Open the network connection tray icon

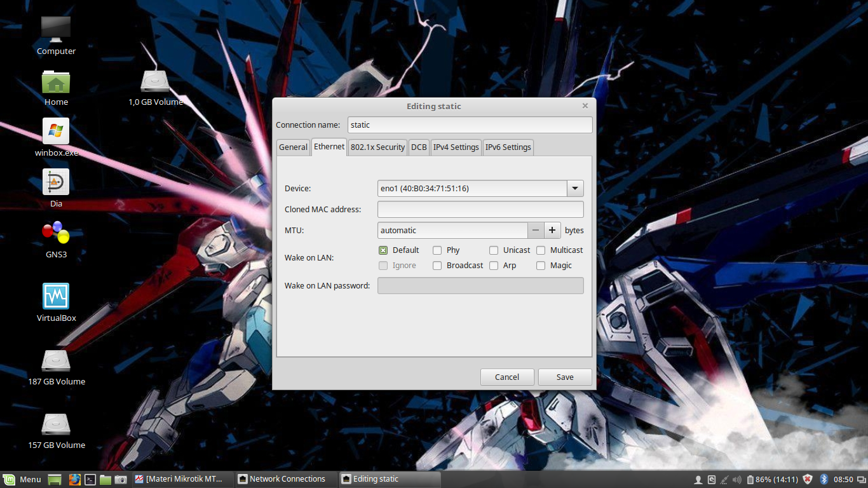pos(724,479)
